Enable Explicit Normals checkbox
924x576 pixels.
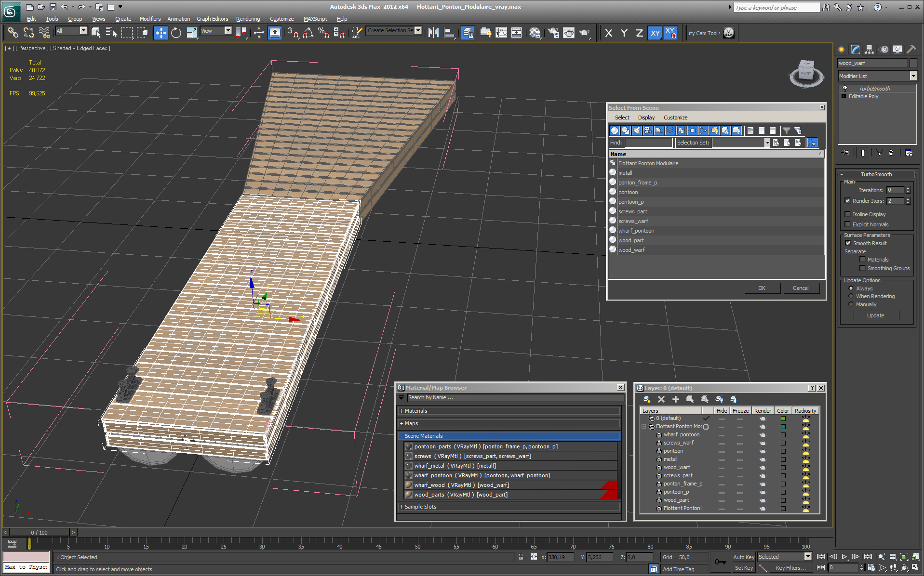point(847,224)
